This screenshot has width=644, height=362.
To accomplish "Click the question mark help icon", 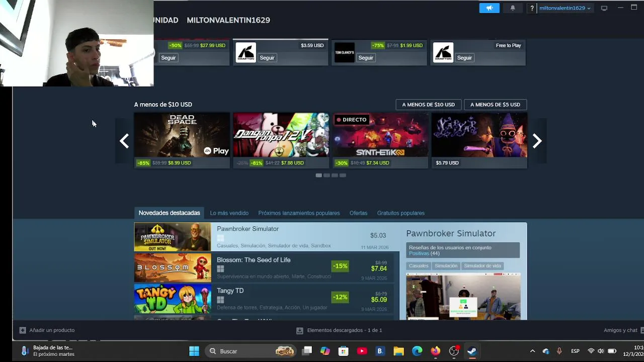I will pyautogui.click(x=532, y=8).
